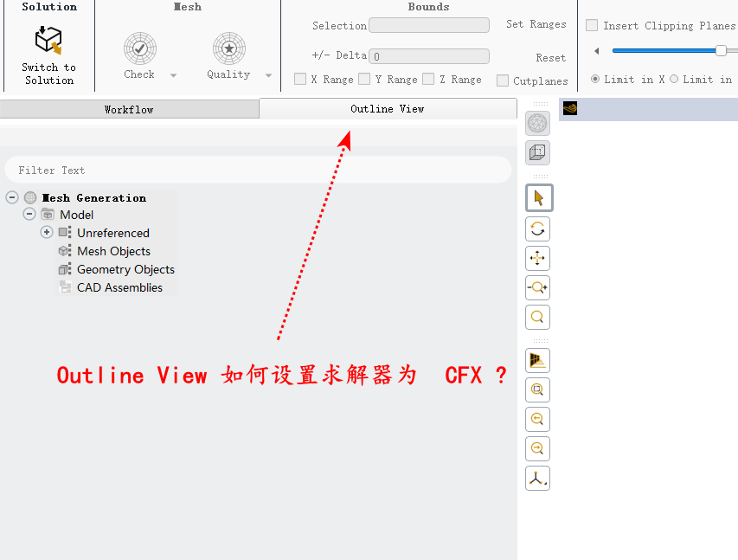Image resolution: width=738 pixels, height=560 pixels.
Task: Activate the pan view tool
Action: [537, 258]
